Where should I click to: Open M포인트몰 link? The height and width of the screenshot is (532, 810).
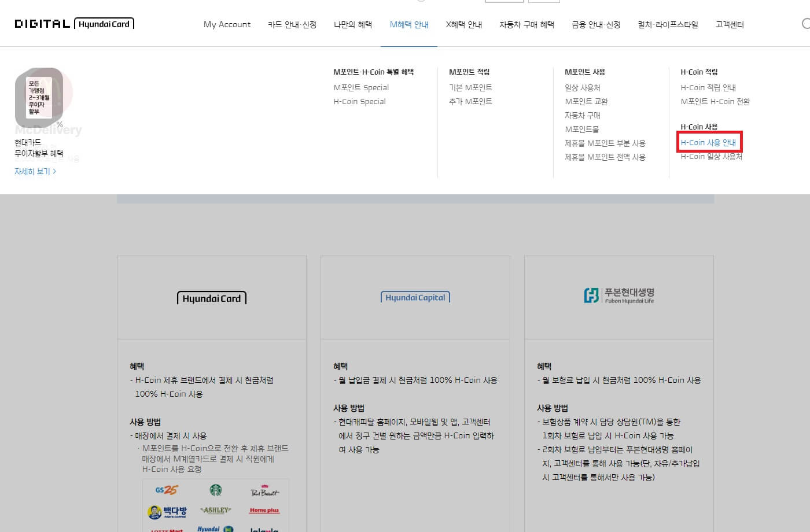(581, 129)
